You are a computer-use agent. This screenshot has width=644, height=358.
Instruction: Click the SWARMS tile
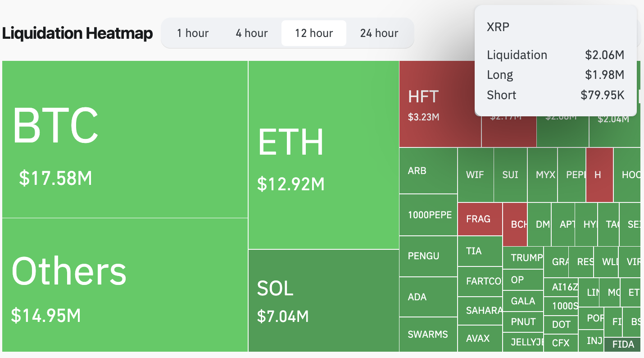click(428, 334)
